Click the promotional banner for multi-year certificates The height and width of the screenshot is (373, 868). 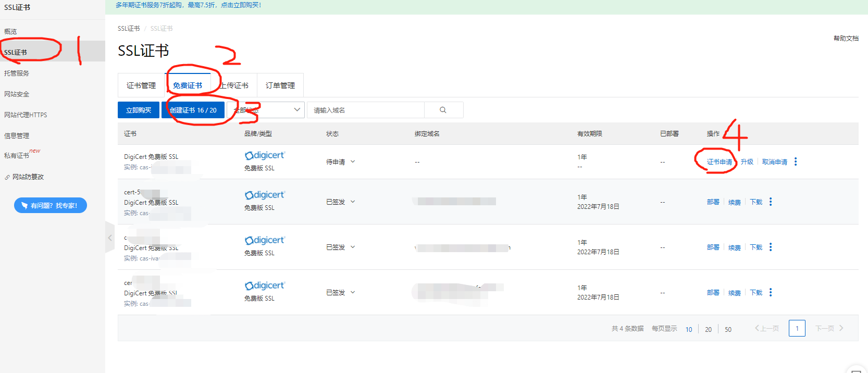pyautogui.click(x=189, y=5)
